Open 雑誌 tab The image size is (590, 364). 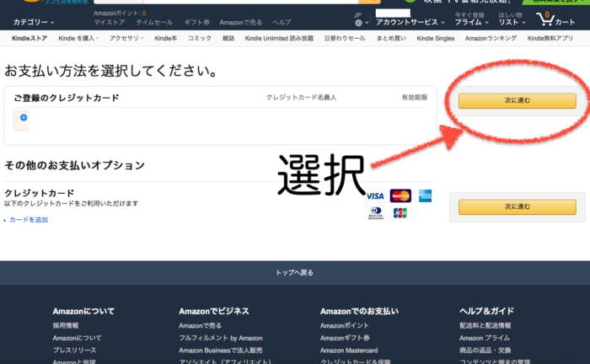pos(228,39)
